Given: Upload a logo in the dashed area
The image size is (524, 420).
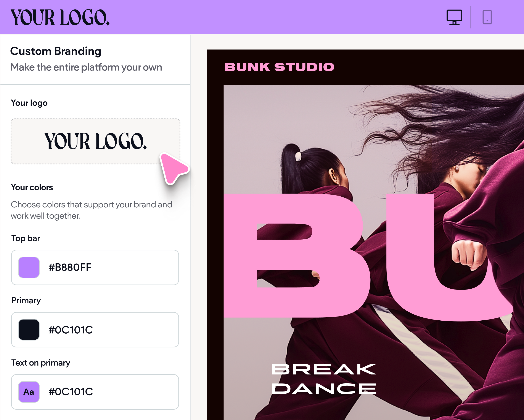Looking at the screenshot, I should click(95, 141).
